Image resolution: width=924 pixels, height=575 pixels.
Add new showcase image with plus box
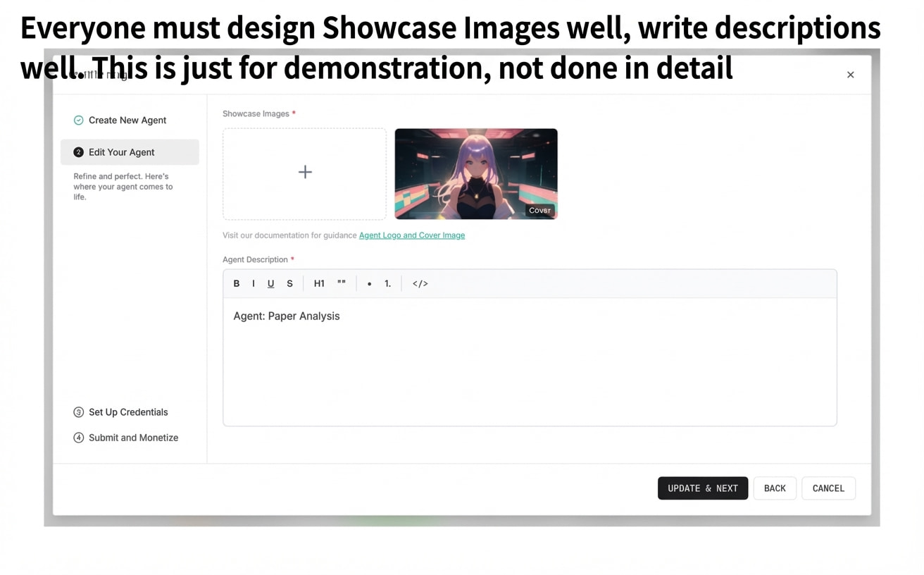pos(304,173)
